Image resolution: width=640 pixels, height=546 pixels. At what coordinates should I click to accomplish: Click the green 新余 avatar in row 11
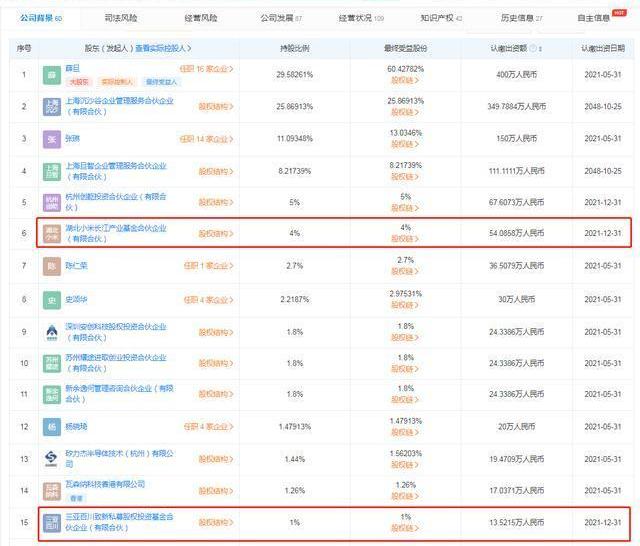click(x=52, y=394)
